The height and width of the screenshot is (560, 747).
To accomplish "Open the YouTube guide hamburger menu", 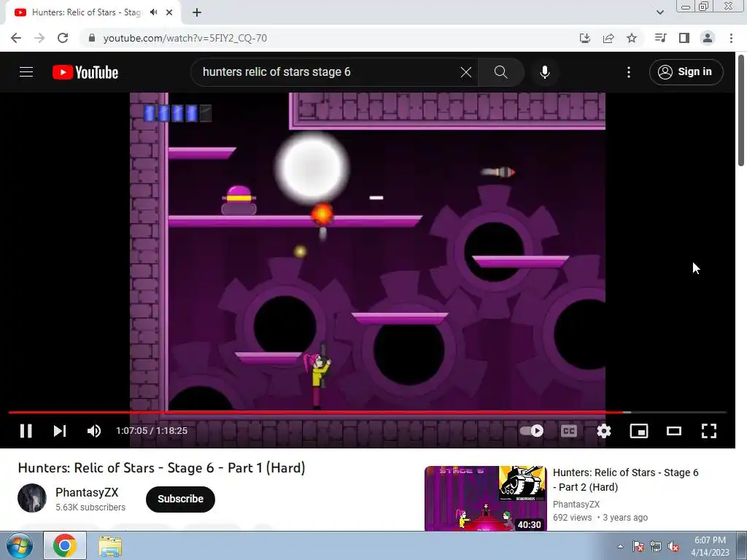I will [26, 72].
